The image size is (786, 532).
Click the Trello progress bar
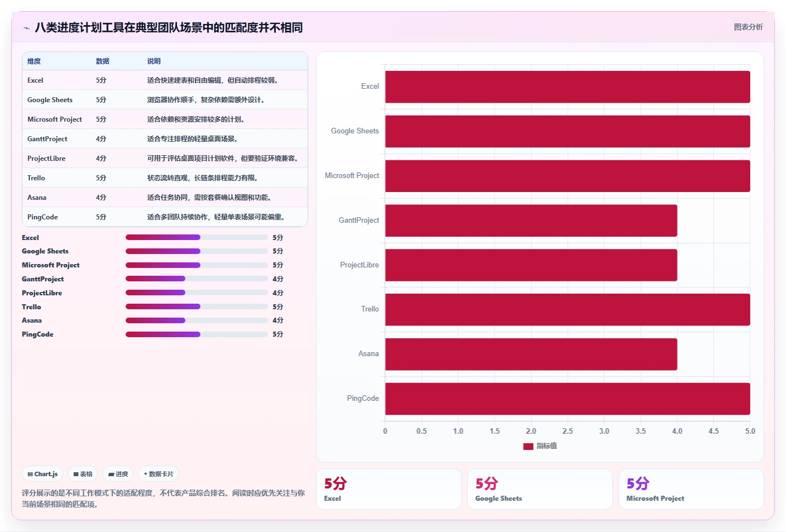(196, 306)
